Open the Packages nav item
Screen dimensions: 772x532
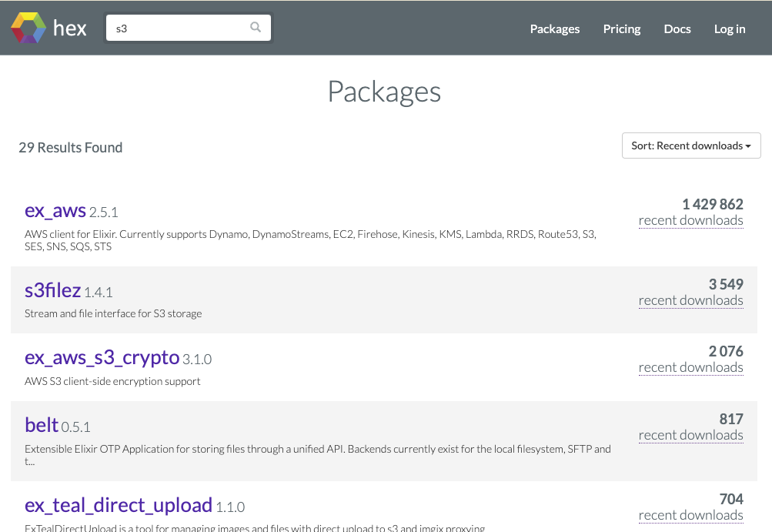click(x=554, y=28)
